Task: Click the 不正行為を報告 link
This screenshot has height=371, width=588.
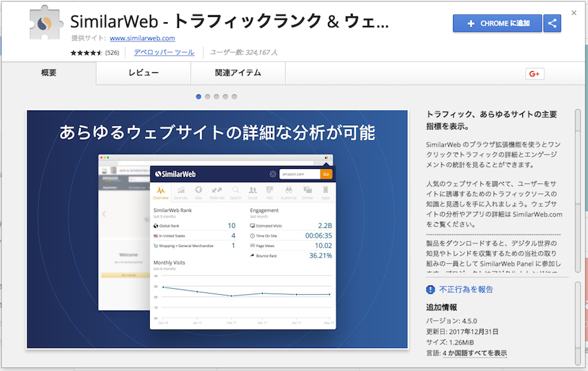Action: pos(466,290)
